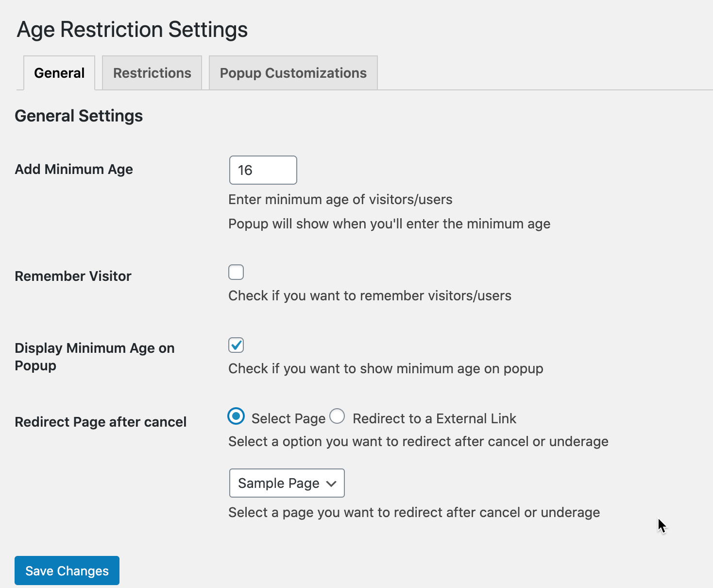Select the Redirect to a External Link option
713x588 pixels.
click(337, 416)
